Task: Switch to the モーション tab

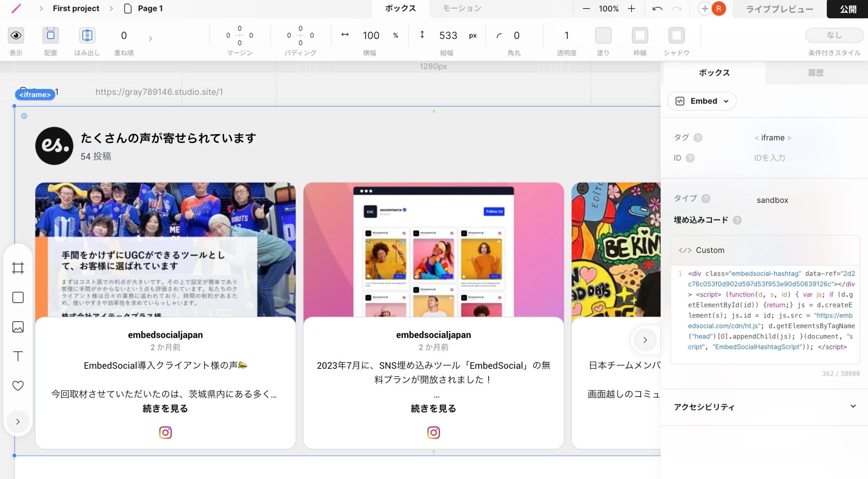Action: pos(462,8)
